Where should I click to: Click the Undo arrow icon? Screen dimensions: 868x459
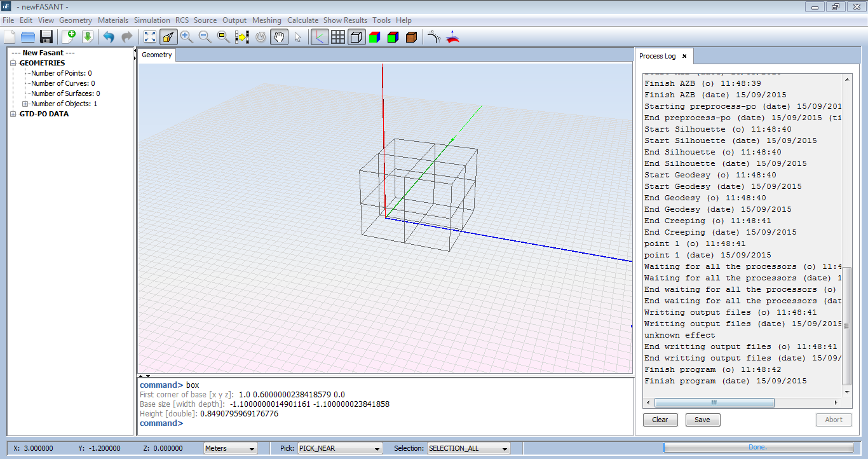point(109,37)
